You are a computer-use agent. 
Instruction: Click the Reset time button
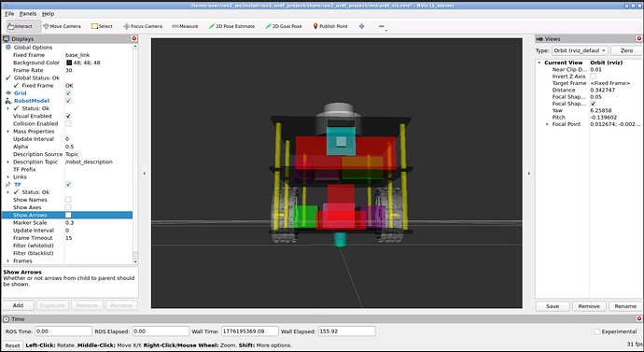[x=12, y=345]
